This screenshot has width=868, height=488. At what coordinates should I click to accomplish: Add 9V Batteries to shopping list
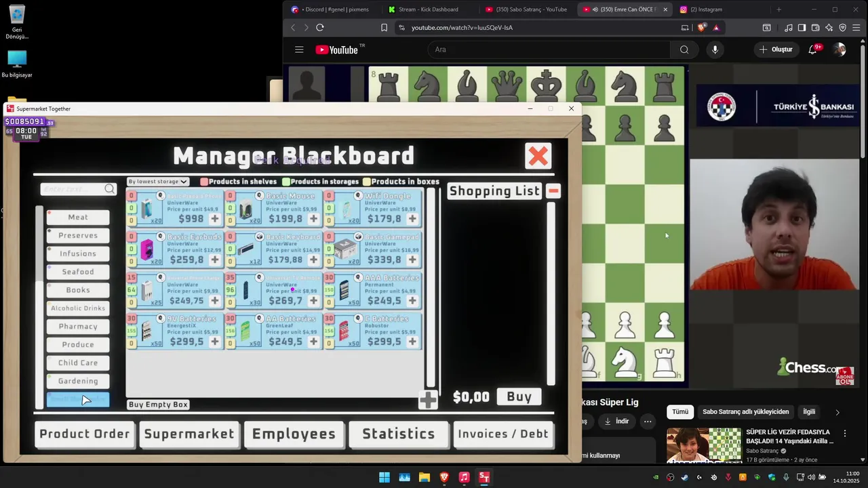coord(215,342)
